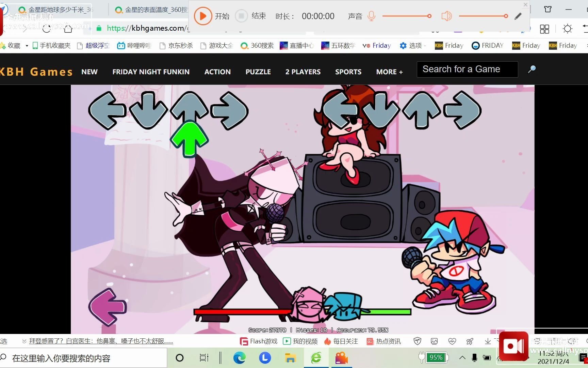Click the KBH Games site logo
This screenshot has width=588, height=368.
36,72
